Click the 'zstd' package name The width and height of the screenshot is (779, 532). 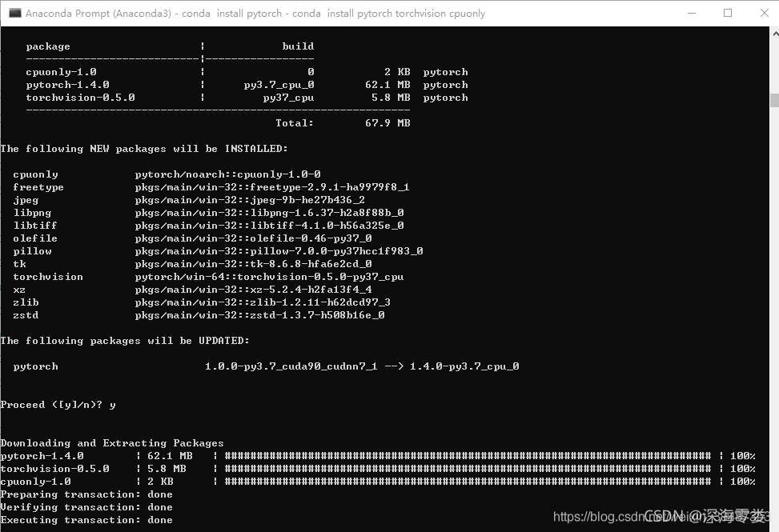tap(26, 316)
